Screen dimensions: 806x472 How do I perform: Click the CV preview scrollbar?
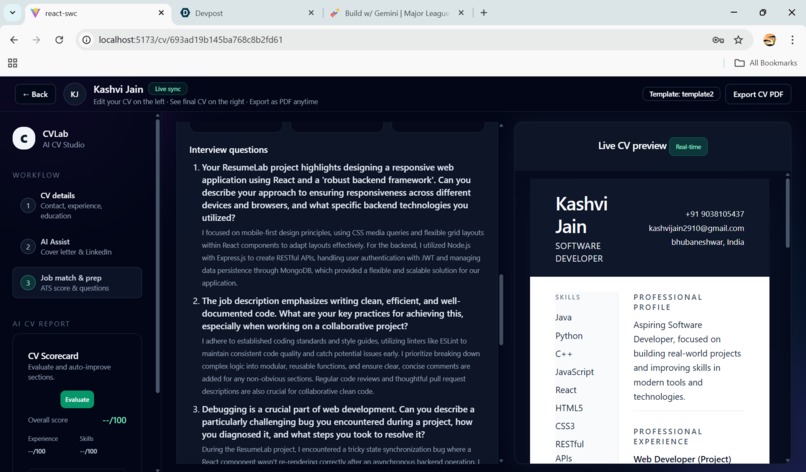click(x=787, y=213)
